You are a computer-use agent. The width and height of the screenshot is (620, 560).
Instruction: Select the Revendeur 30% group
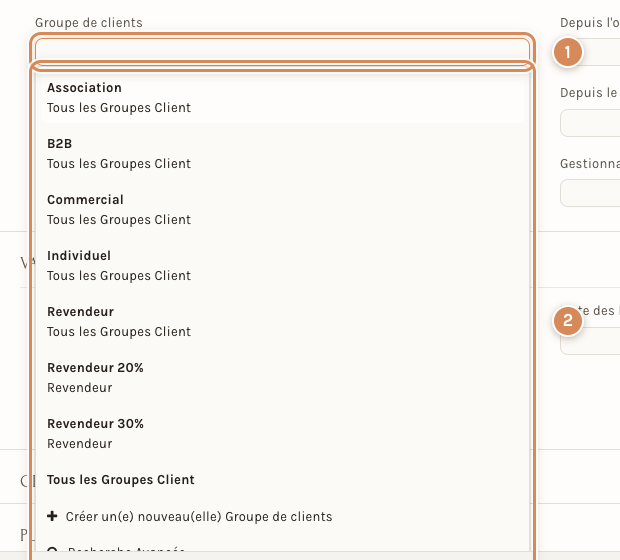pos(282,433)
